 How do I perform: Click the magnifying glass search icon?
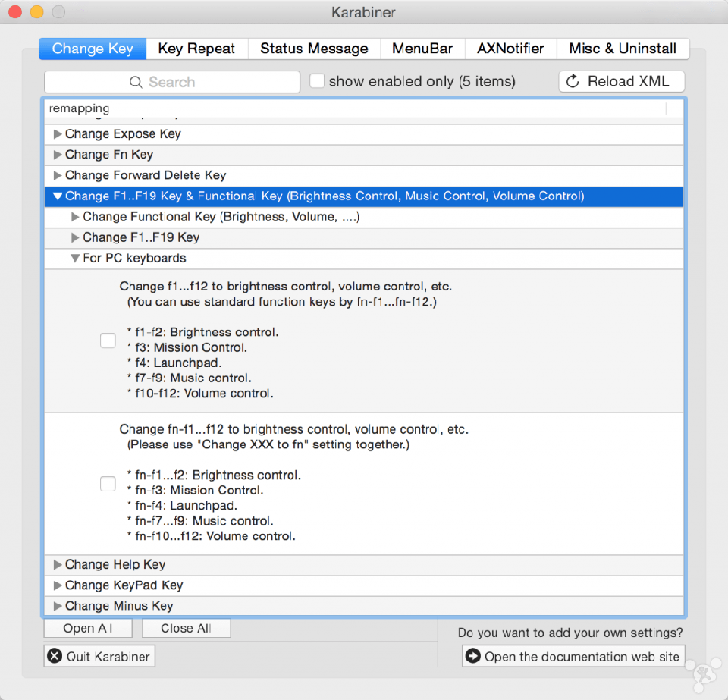pyautogui.click(x=136, y=82)
